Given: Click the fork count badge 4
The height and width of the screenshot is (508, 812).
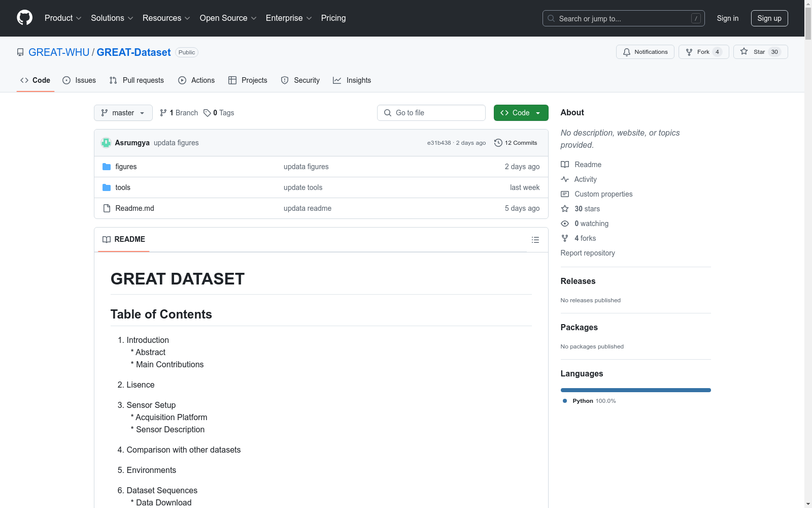Looking at the screenshot, I should click(717, 52).
